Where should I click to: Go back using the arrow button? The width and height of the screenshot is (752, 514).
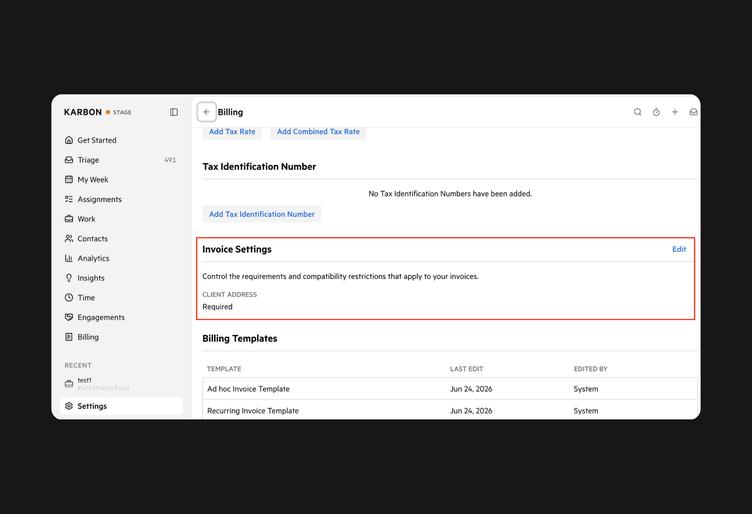click(x=207, y=112)
